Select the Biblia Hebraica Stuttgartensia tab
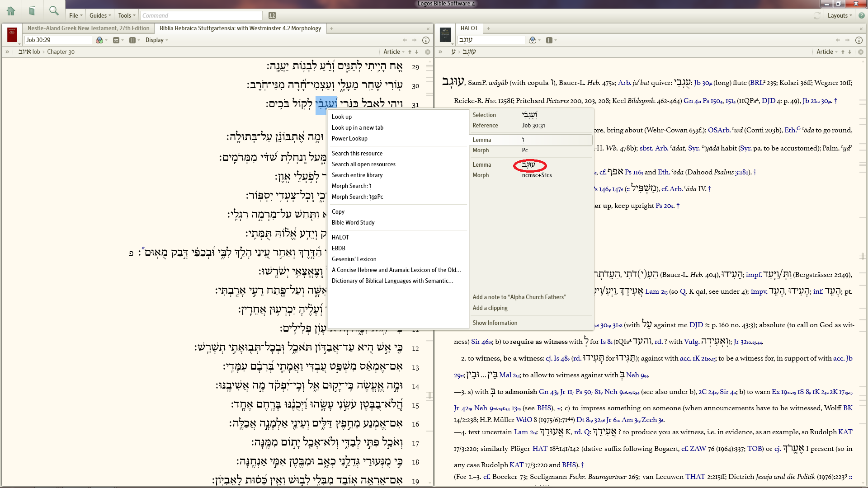This screenshot has width=868, height=488. tap(241, 28)
